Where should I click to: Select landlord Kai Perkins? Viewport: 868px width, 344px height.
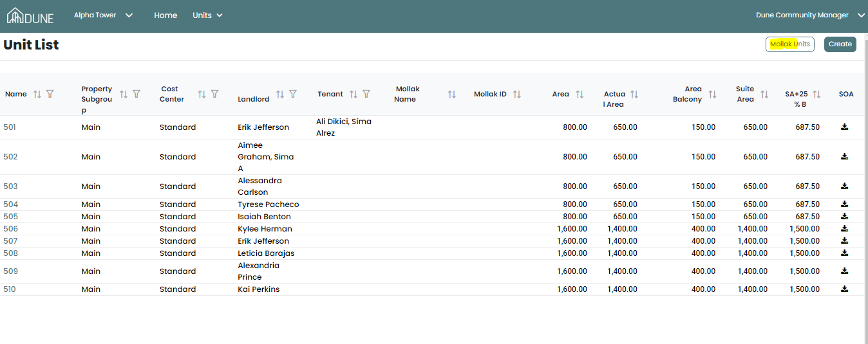259,289
